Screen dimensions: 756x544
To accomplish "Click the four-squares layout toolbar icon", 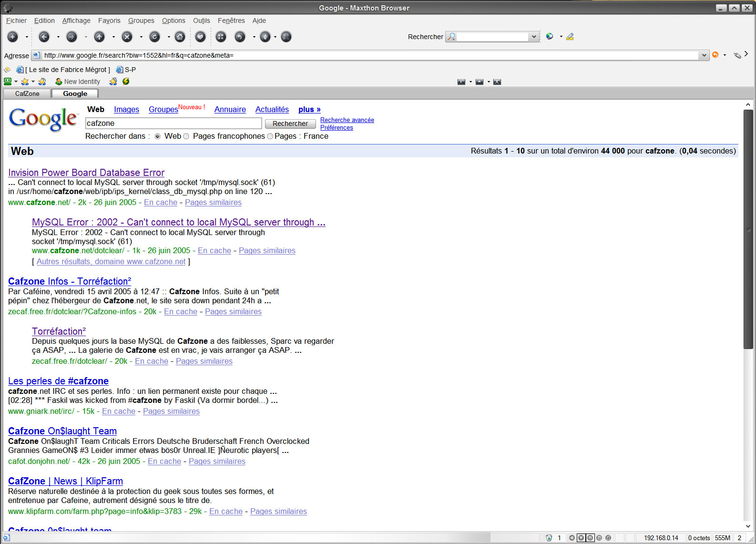I will point(221,37).
